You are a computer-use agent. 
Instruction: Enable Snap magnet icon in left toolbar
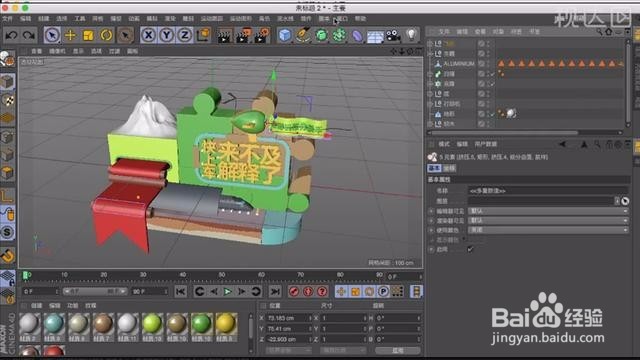8,256
